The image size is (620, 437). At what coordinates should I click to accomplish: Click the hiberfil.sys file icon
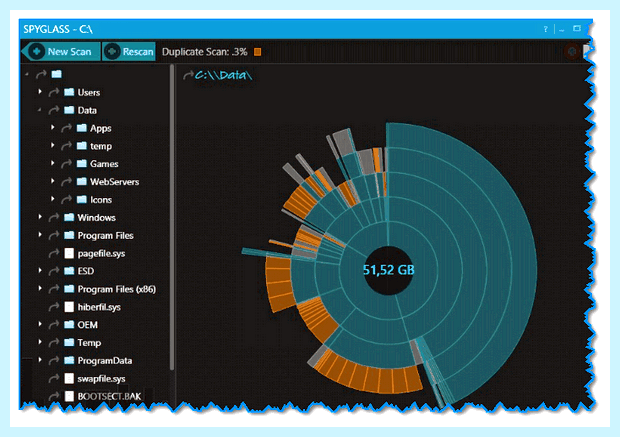pyautogui.click(x=69, y=306)
